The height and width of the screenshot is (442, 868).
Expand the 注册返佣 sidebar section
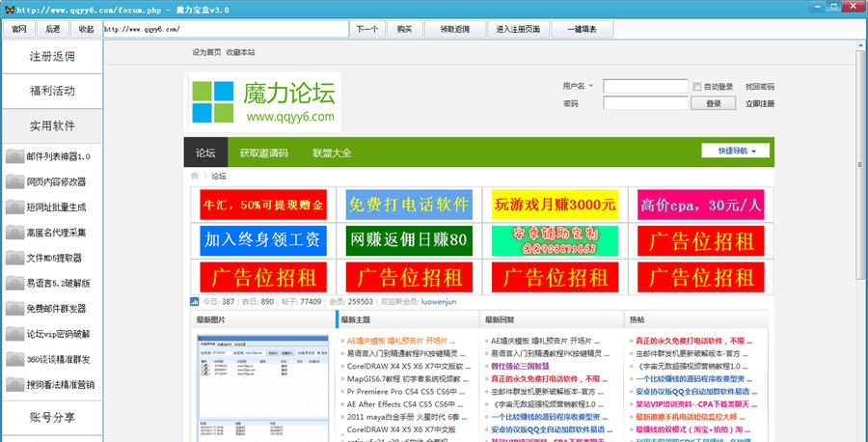(x=52, y=57)
